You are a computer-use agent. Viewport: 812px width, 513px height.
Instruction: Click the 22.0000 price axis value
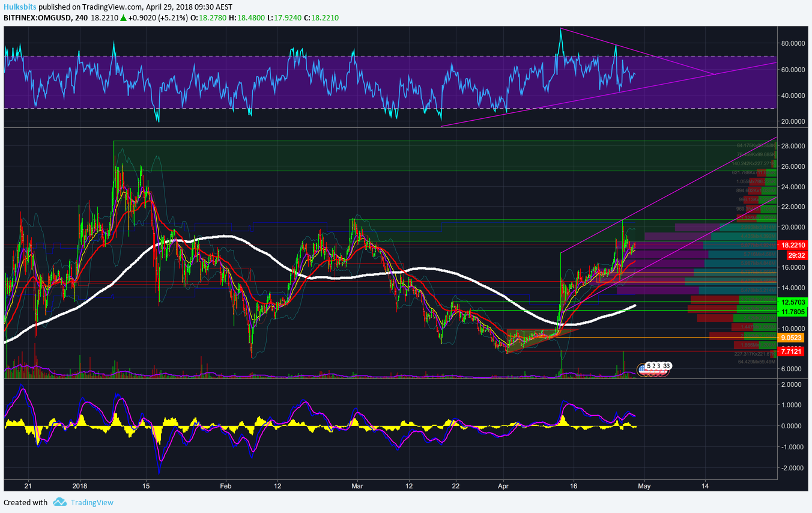click(793, 207)
